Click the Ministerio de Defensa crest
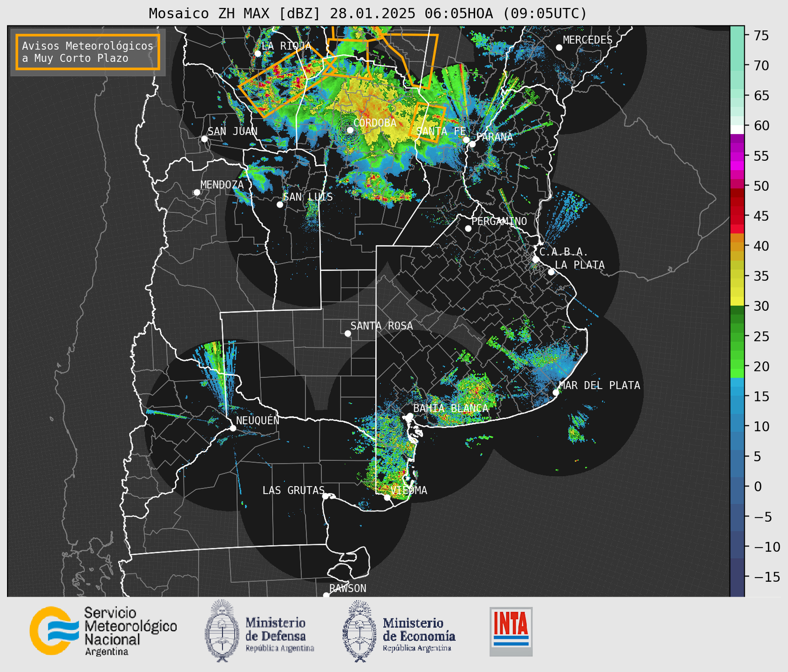Viewport: 788px width, 672px height. pyautogui.click(x=221, y=630)
